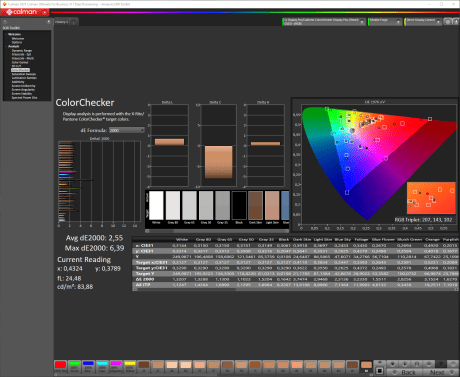Screen dimensions: 460x377
Task: Click the settings gear icon at top right
Action: point(448,22)
